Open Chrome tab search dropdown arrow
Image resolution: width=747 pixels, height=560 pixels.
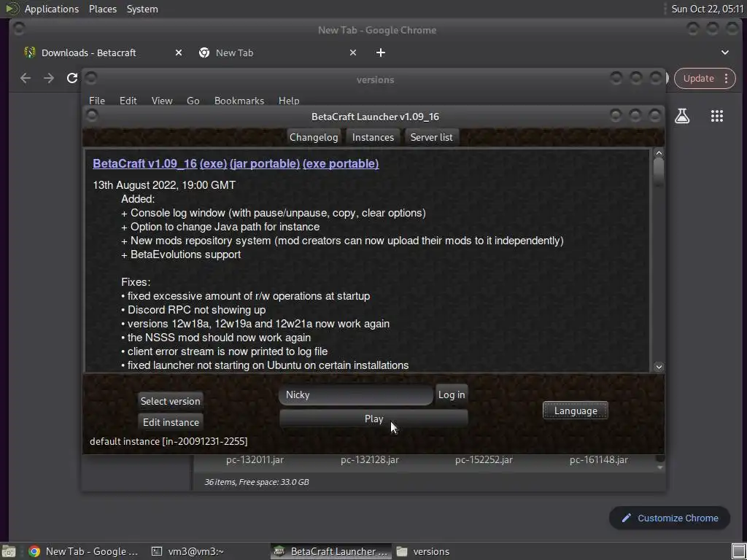[x=724, y=52]
